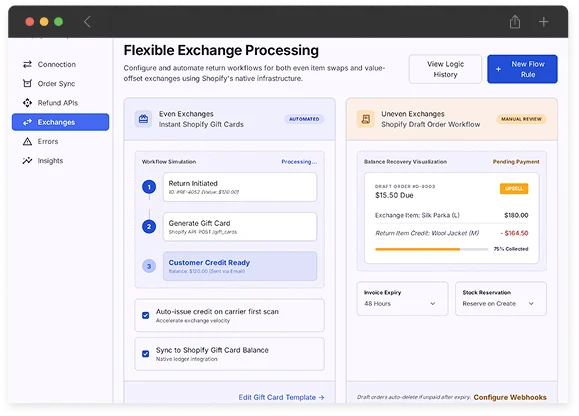Select the Generate Gift Card step card
This screenshot has height=416, width=579.
click(240, 227)
